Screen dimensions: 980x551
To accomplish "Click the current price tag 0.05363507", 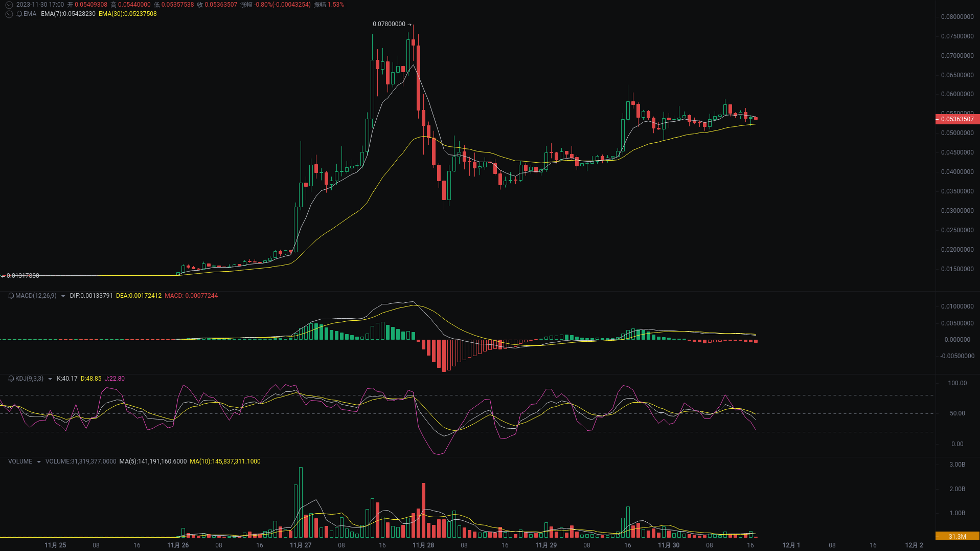I will click(x=957, y=119).
